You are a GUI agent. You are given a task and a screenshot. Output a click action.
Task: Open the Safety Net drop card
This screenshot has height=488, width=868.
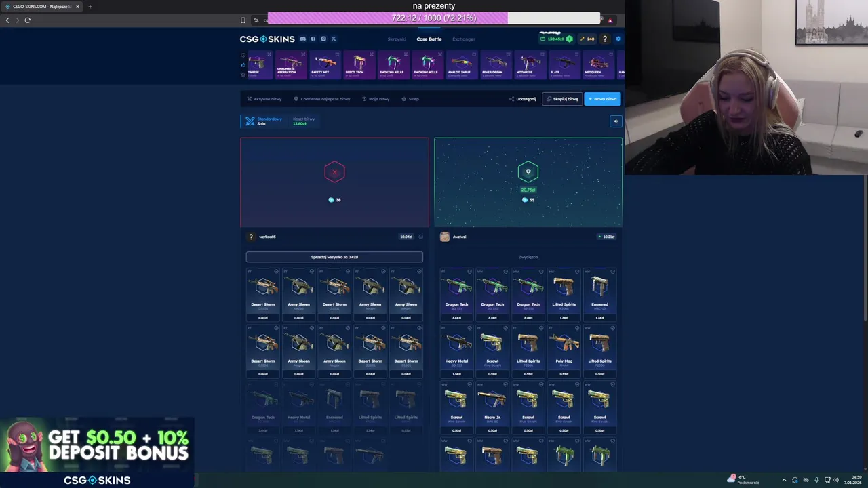[324, 65]
